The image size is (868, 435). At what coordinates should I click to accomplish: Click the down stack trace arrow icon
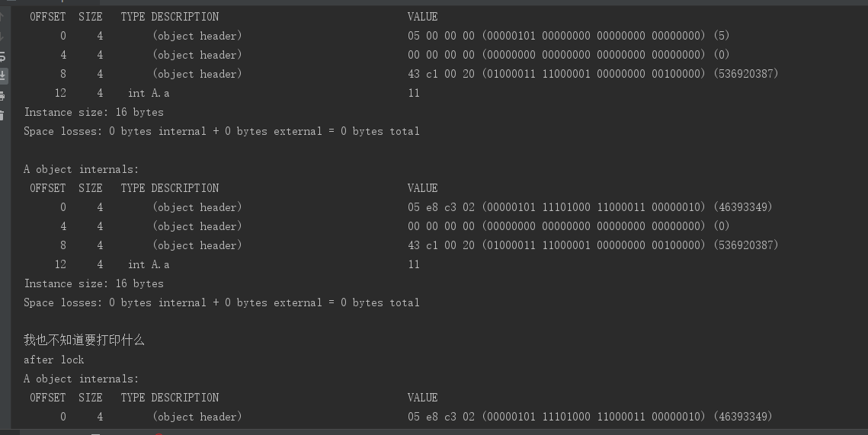3,36
